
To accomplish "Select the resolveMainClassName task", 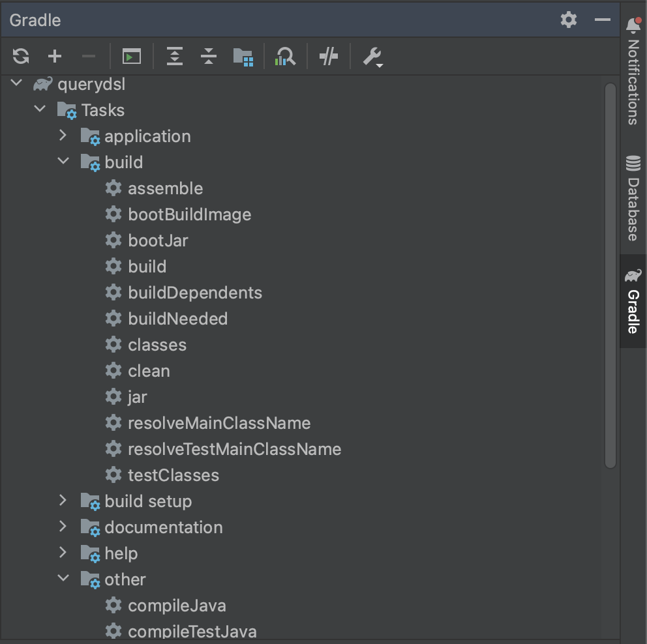I will pyautogui.click(x=219, y=424).
